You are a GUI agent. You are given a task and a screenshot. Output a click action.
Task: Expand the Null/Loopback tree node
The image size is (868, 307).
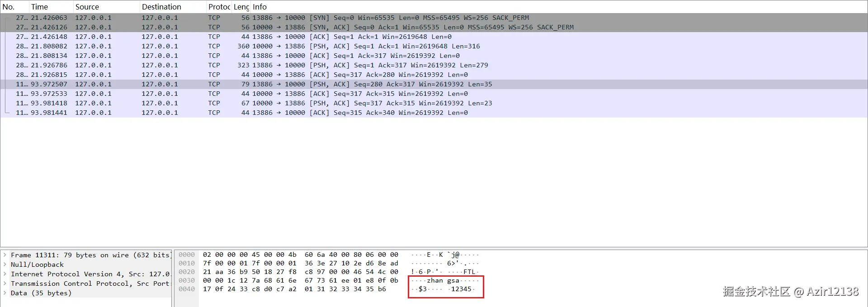5,264
